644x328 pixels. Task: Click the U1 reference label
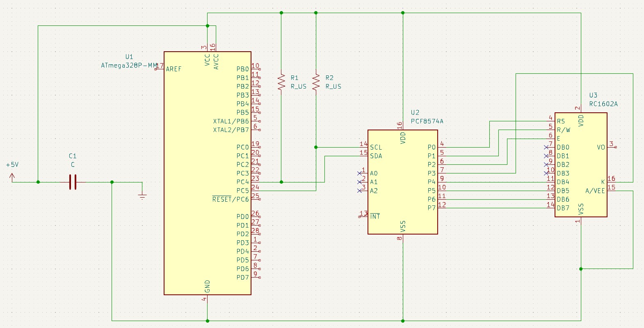(129, 57)
